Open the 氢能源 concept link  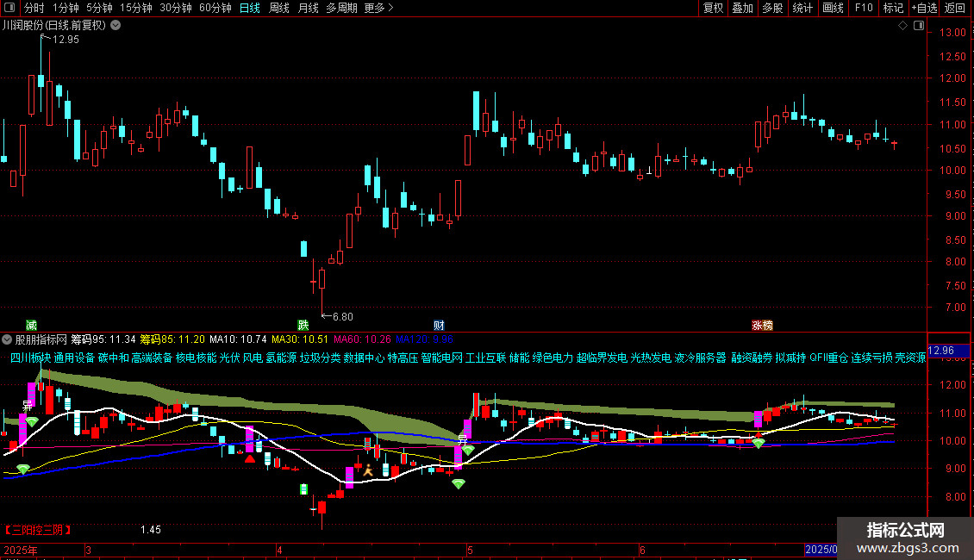pos(281,358)
